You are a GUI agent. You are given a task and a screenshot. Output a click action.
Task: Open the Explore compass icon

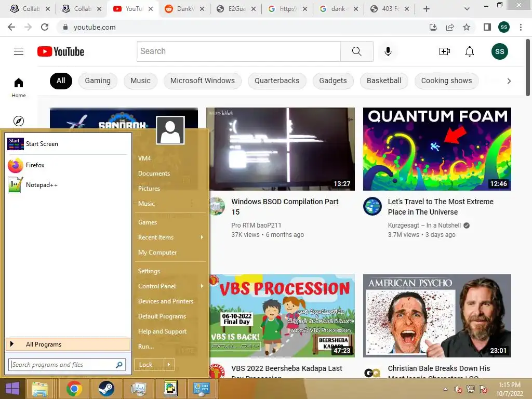(19, 121)
